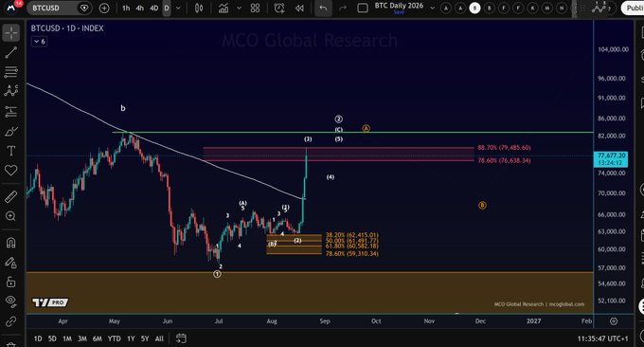
Task: Open the go to date calendar icon
Action: [x=181, y=338]
